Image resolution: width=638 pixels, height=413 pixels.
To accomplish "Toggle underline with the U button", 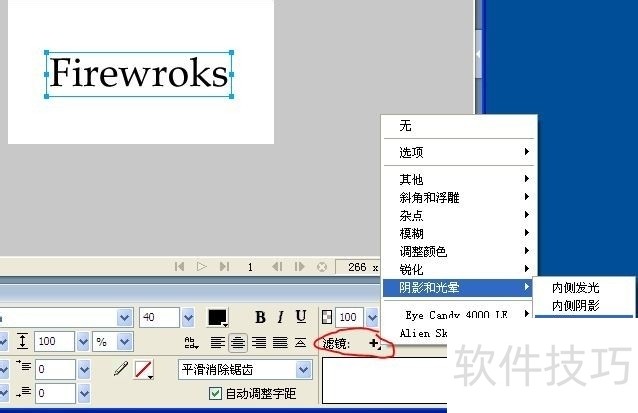I will [x=301, y=317].
